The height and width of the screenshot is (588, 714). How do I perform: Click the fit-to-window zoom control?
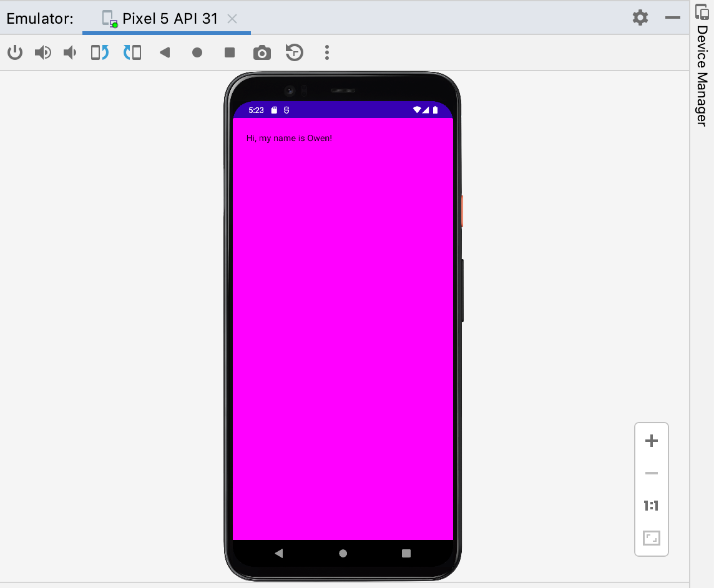[x=651, y=539]
